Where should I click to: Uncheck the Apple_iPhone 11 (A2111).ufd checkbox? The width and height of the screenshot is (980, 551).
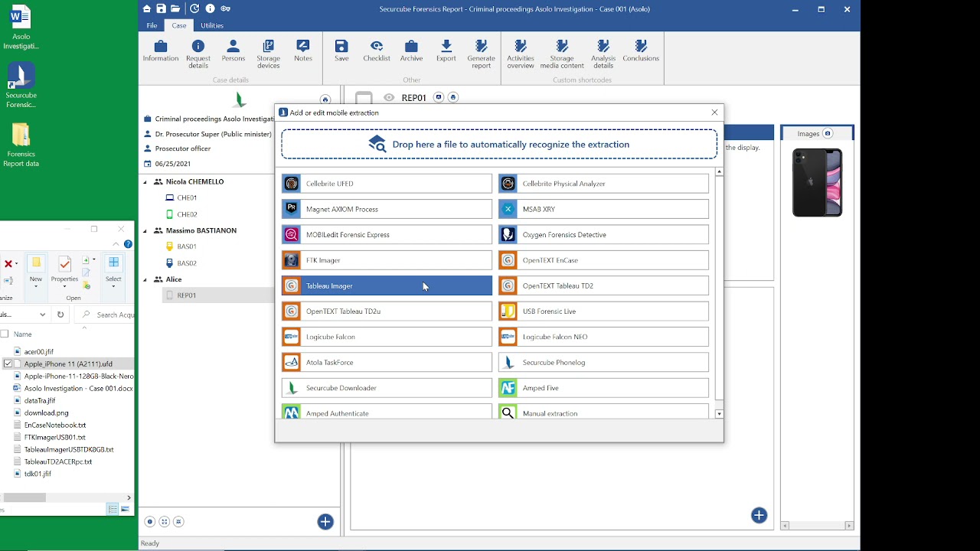[8, 364]
